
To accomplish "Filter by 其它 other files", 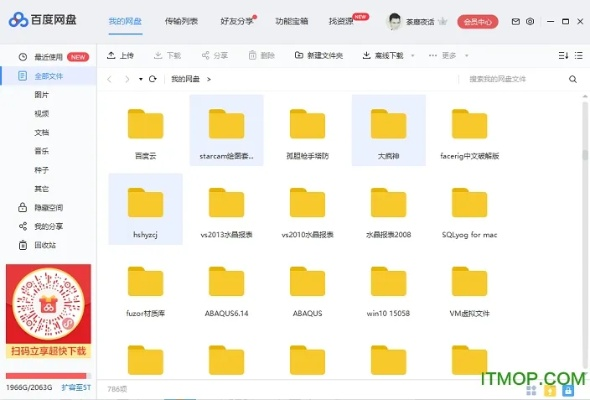I will pyautogui.click(x=41, y=189).
